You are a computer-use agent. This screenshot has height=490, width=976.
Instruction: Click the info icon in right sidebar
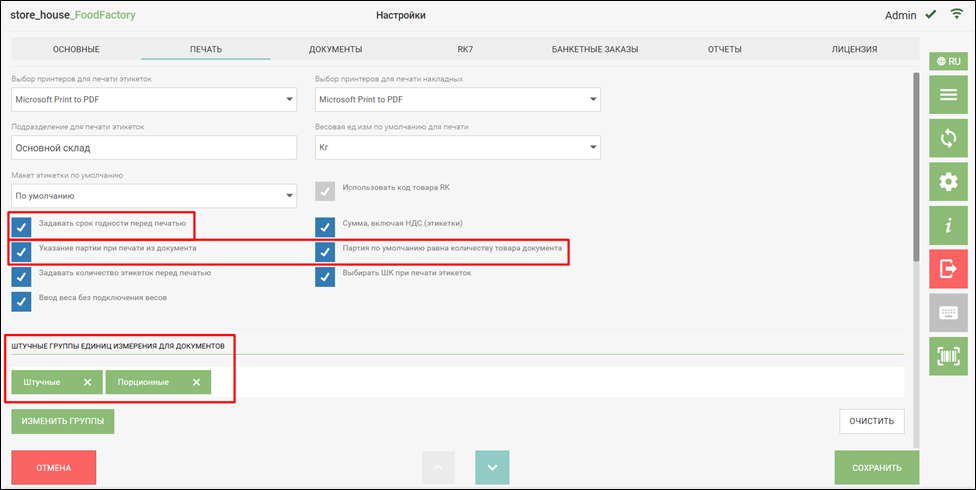947,225
